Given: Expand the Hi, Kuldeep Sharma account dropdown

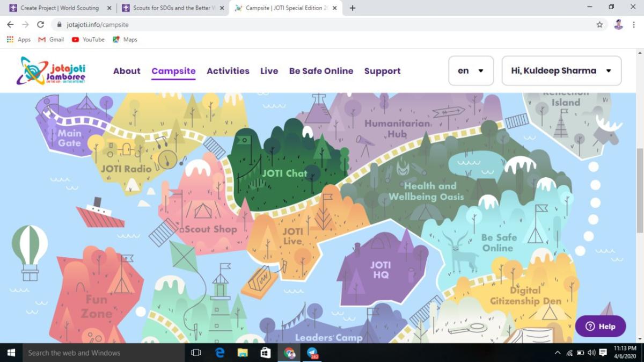Looking at the screenshot, I should coord(561,71).
